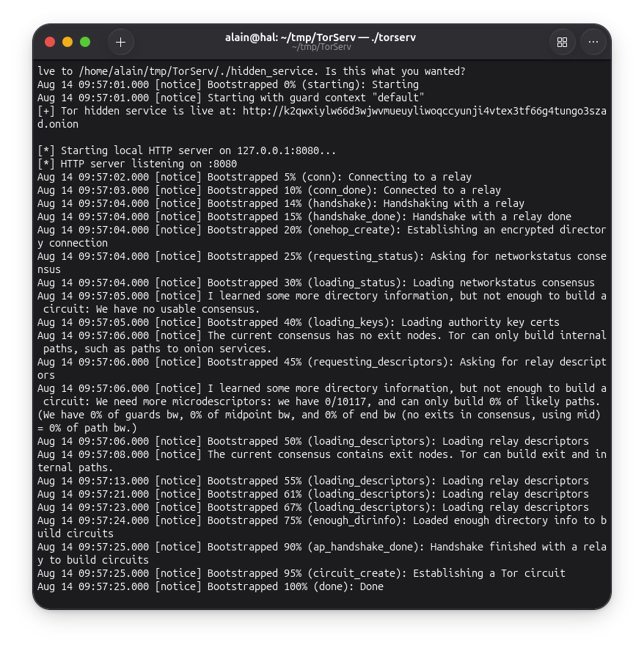Click 'ternal paths.' wrapped line
This screenshot has height=651, width=644.
[x=75, y=468]
